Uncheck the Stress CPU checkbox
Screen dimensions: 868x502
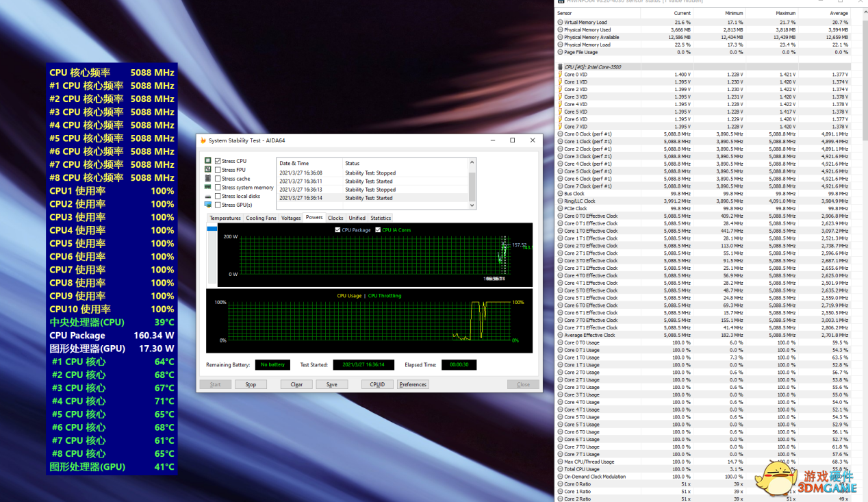click(218, 161)
